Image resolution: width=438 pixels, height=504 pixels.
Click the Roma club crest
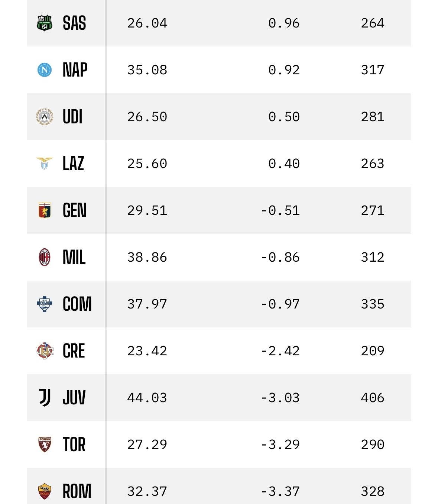(x=45, y=491)
